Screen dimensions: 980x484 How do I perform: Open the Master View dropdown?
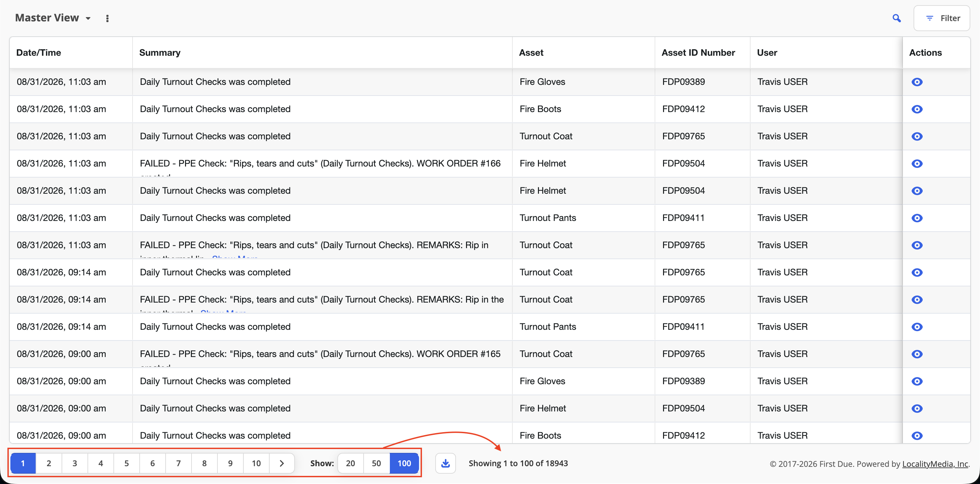click(53, 18)
